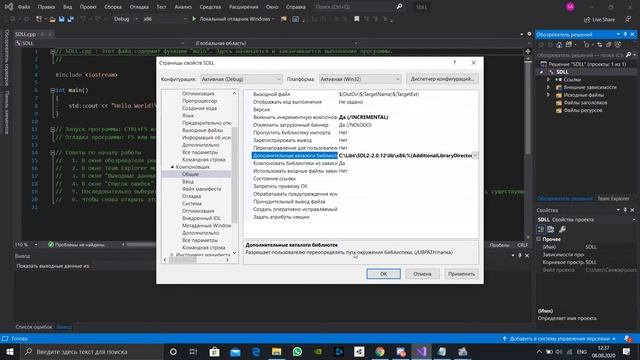The width and height of the screenshot is (640, 360).
Task: Open Edge browser from taskbar
Action: 256,351
